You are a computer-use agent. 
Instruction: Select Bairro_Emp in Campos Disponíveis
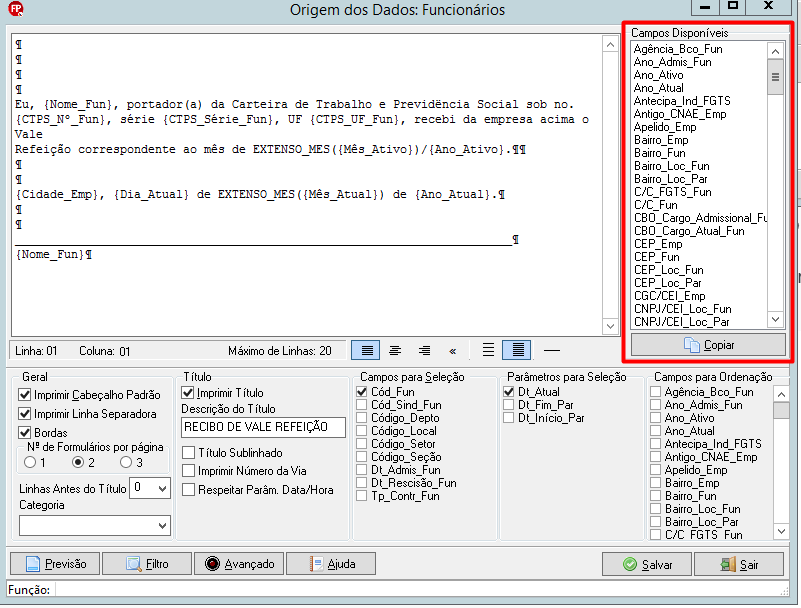661,140
